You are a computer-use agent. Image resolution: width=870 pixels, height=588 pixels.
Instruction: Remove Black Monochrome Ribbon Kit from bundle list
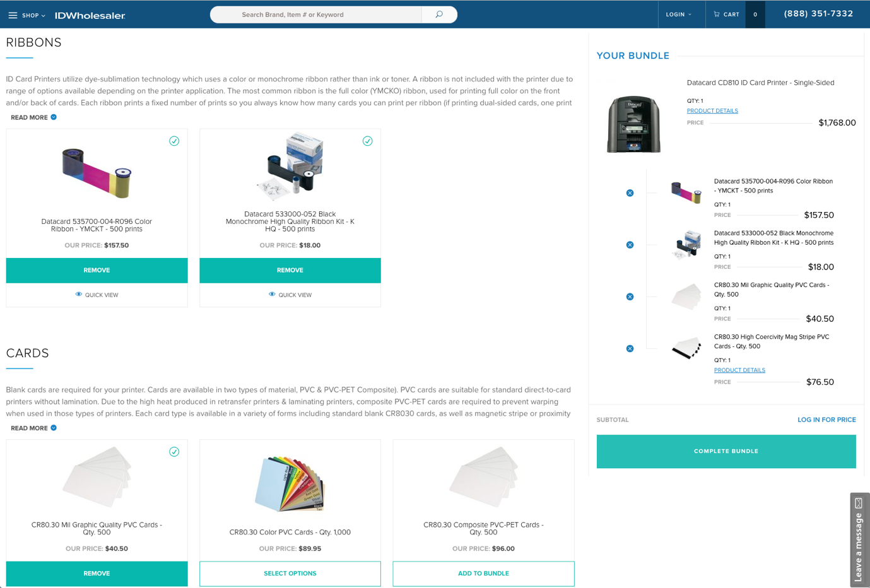[630, 245]
